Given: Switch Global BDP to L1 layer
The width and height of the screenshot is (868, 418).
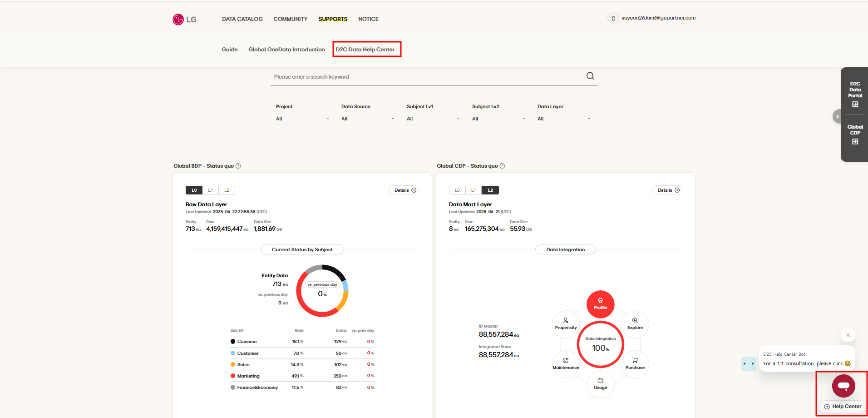Looking at the screenshot, I should pyautogui.click(x=210, y=190).
